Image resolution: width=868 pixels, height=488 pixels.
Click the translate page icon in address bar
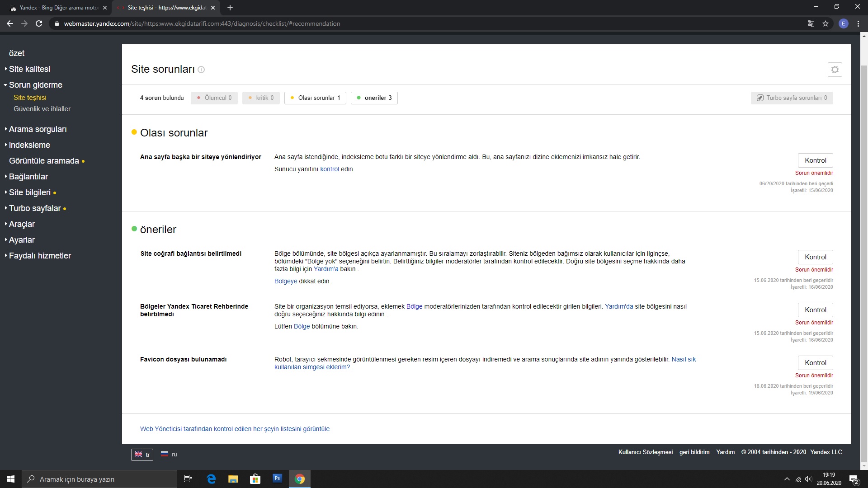pos(811,23)
